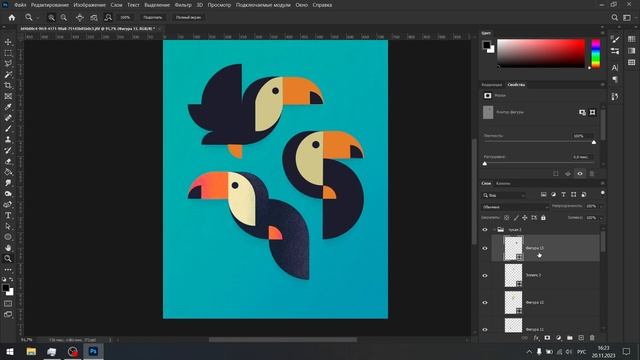Create a new layer via plus icon
Screen dimensions: 640x360
coord(581,338)
